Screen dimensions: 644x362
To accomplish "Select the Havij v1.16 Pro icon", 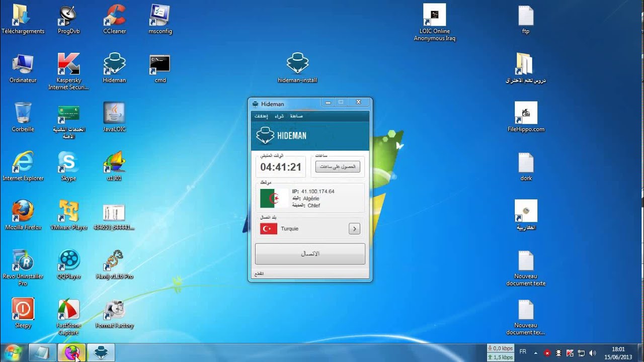I will [x=114, y=264].
